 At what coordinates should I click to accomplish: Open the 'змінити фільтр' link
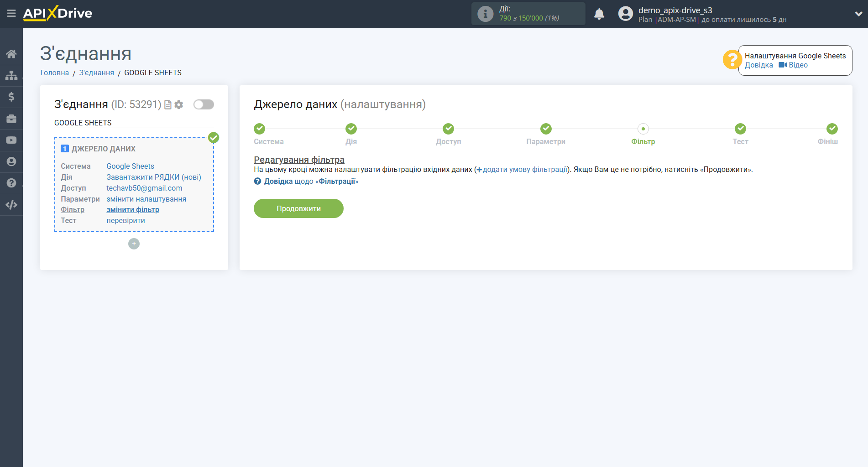point(133,210)
